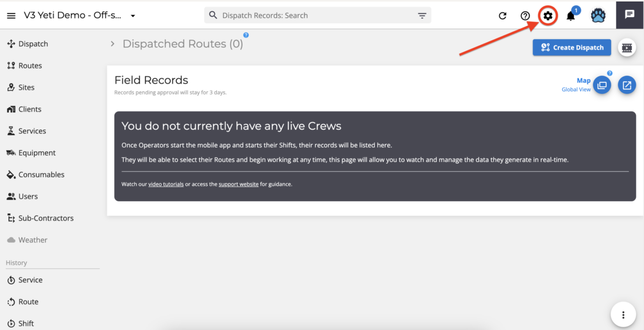
Task: Open Service history in sidebar
Action: click(x=25, y=280)
